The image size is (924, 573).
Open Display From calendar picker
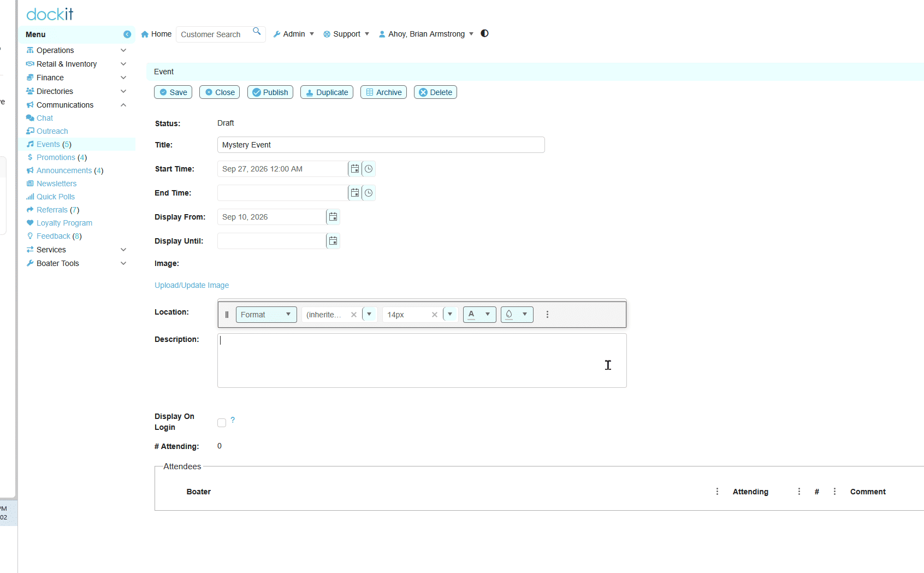(x=333, y=217)
